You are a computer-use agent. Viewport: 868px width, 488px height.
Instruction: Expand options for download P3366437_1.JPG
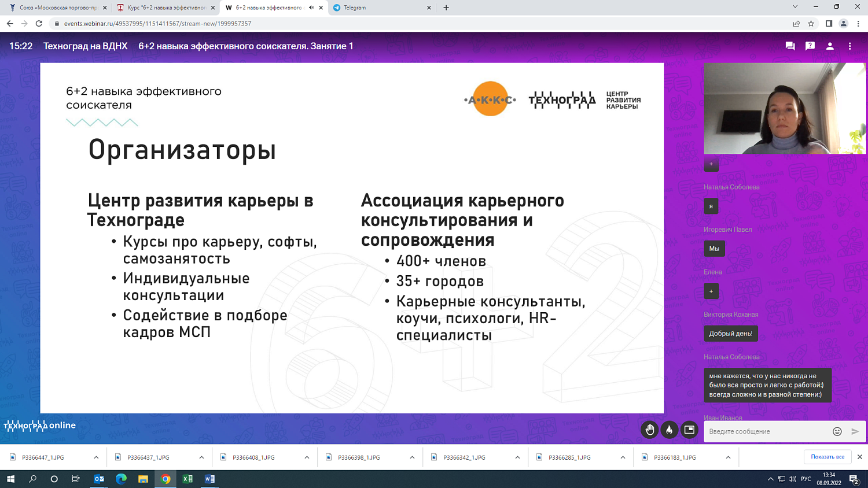coord(201,457)
